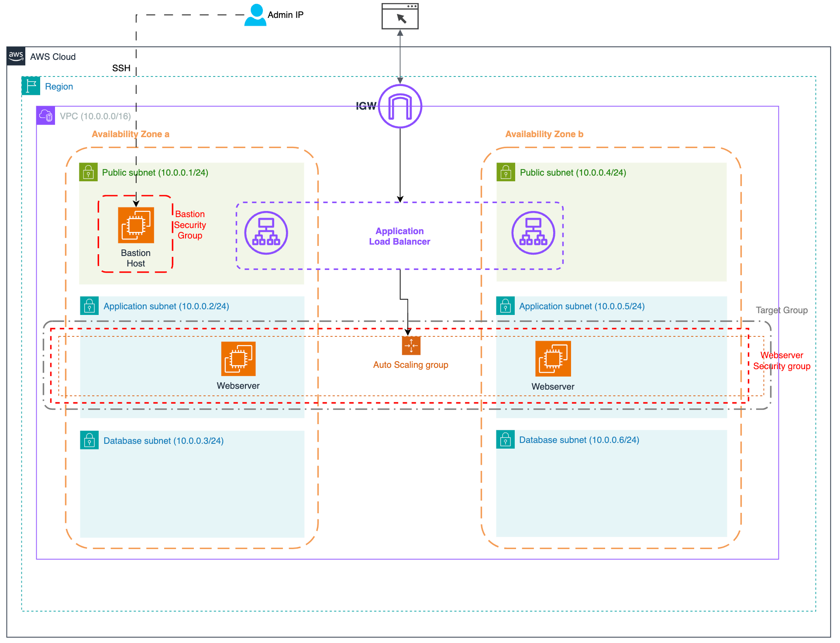This screenshot has height=643, width=840.
Task: Click the Public subnet (10.0.0.1/24) label
Action: point(155,173)
